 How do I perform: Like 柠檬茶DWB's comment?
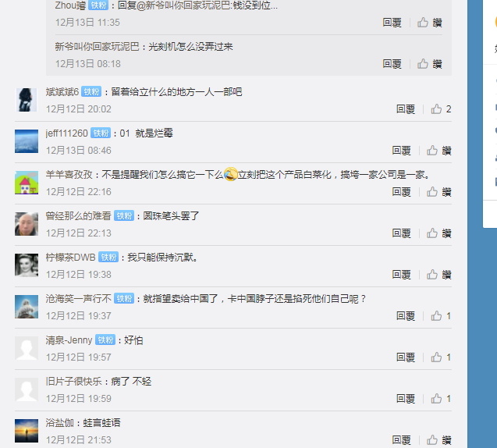(x=438, y=275)
